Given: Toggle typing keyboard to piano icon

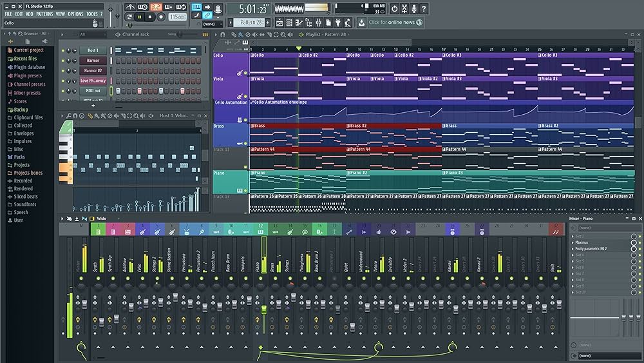Looking at the screenshot, I should pyautogui.click(x=196, y=7).
